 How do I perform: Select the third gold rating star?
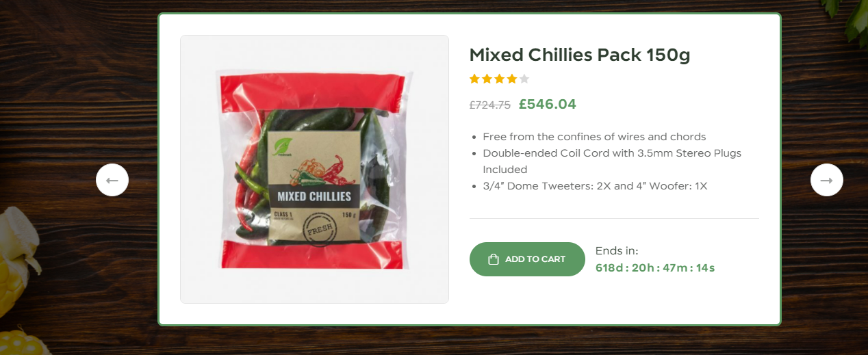point(499,79)
